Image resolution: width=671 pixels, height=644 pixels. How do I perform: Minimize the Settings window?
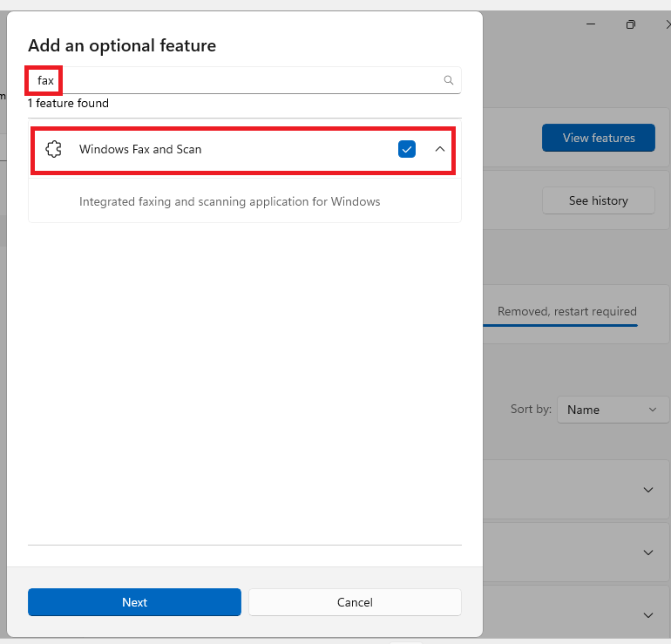coord(591,24)
